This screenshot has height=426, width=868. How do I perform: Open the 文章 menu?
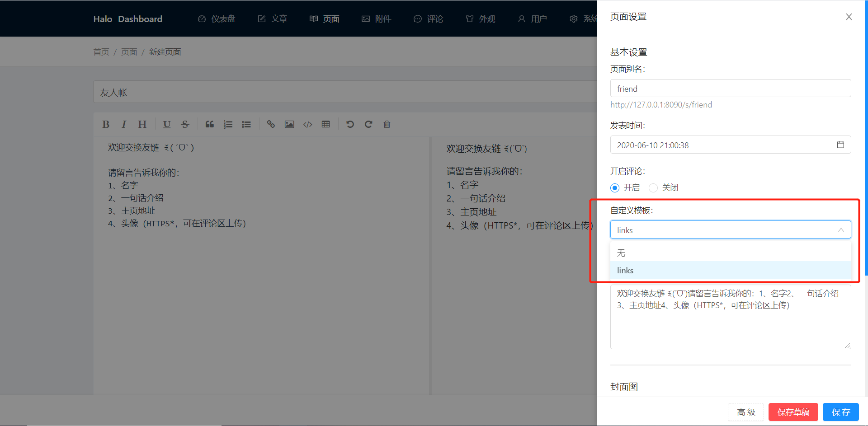click(x=273, y=19)
